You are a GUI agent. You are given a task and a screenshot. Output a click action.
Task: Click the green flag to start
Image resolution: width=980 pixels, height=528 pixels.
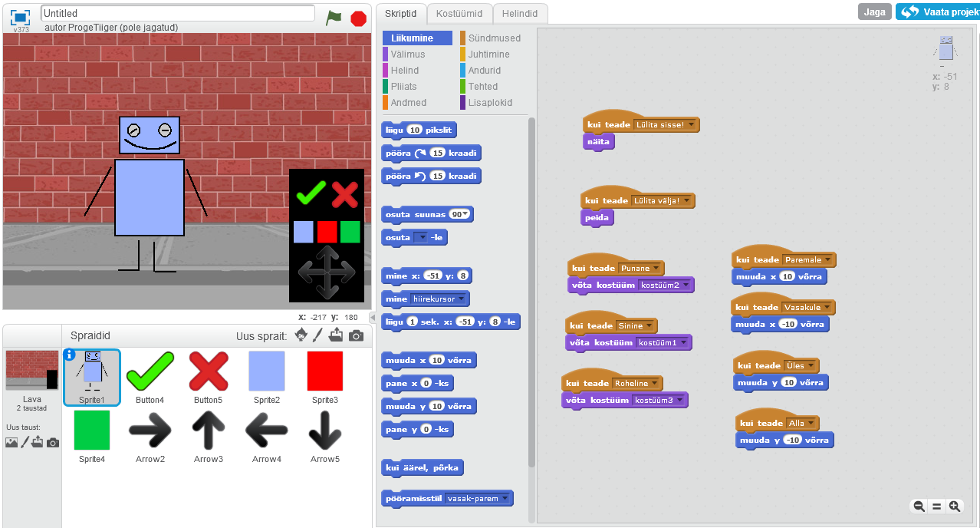[x=333, y=18]
